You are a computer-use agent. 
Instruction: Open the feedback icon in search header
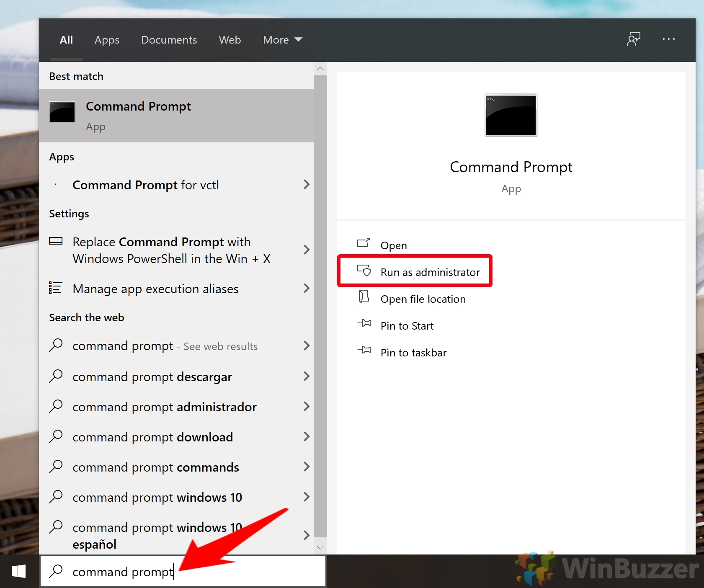point(634,39)
